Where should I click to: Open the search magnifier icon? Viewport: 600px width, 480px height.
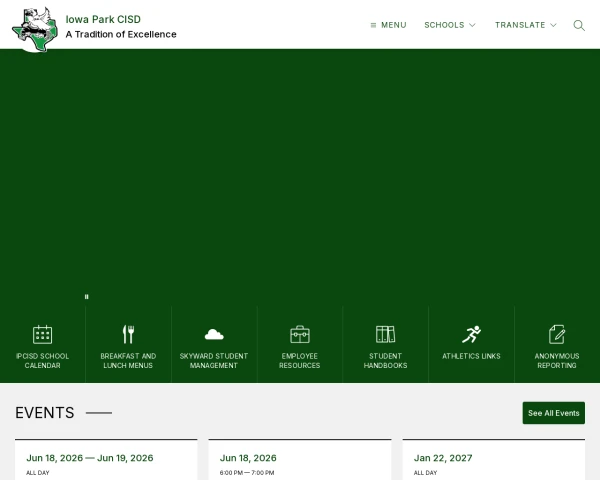(579, 25)
